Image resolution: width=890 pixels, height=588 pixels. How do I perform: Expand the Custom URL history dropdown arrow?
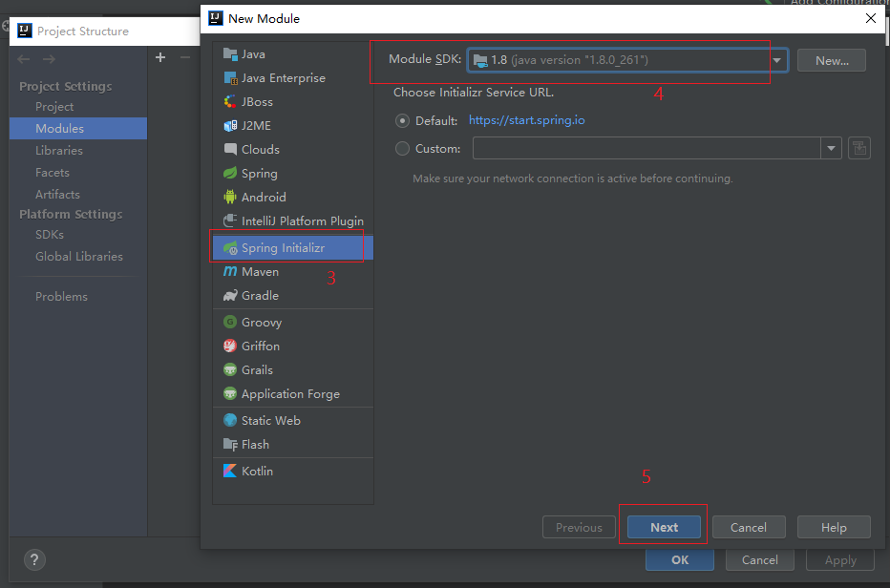coord(831,149)
